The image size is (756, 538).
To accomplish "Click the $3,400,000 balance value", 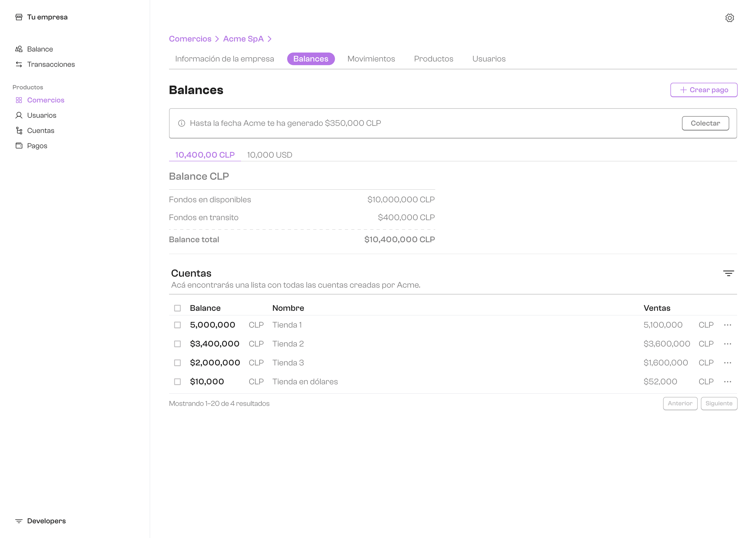I will point(214,344).
